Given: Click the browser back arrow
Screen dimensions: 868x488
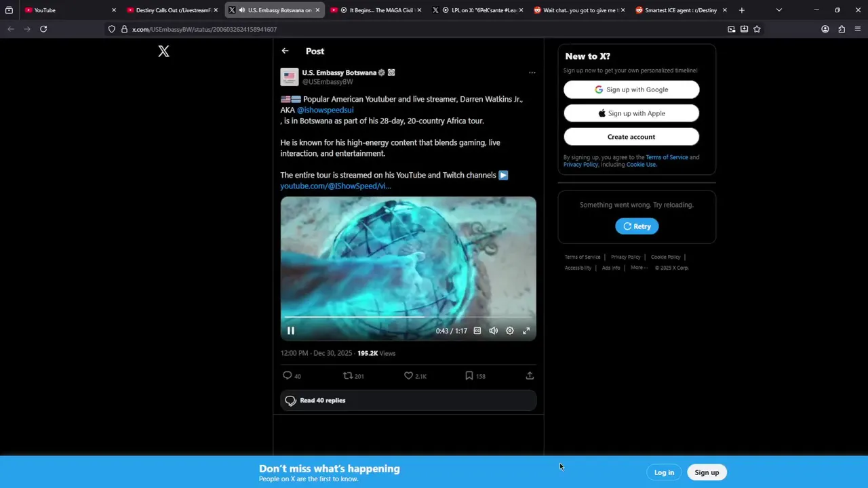Looking at the screenshot, I should [11, 29].
